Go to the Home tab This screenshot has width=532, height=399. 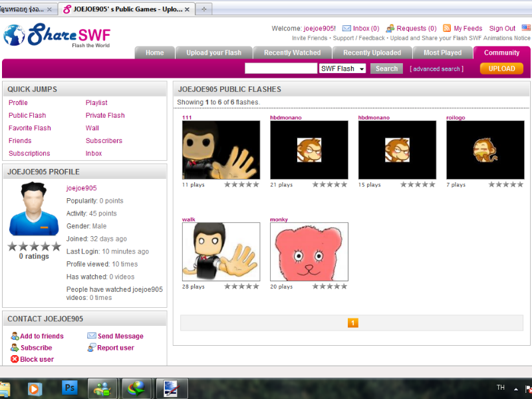[155, 53]
